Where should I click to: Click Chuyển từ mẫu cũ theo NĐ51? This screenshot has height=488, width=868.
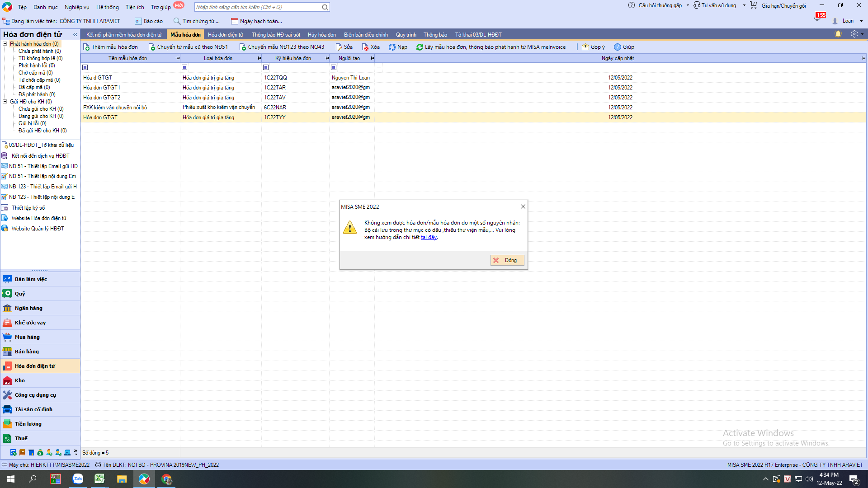188,47
